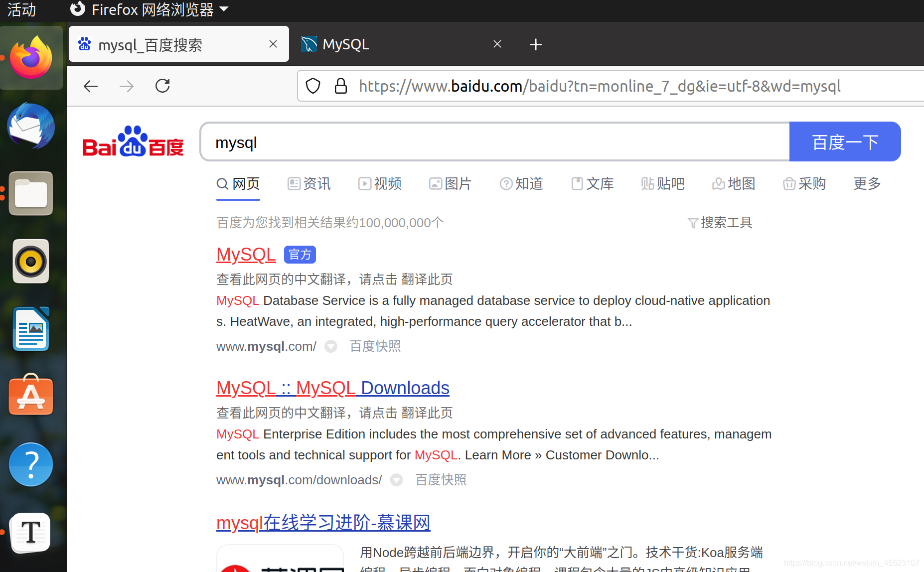924x572 pixels.
Task: Open a new tab with the plus button
Action: click(x=536, y=44)
